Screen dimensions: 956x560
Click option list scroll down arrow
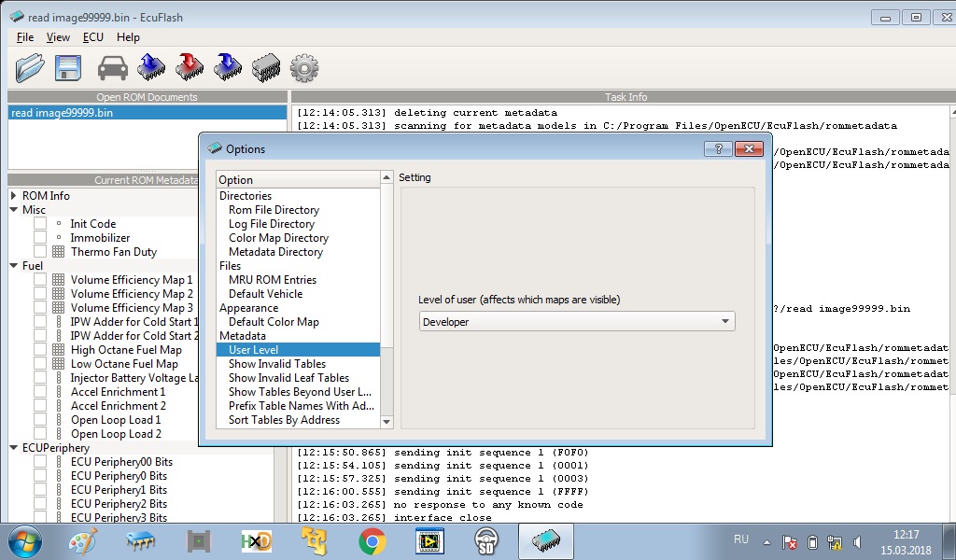point(386,422)
